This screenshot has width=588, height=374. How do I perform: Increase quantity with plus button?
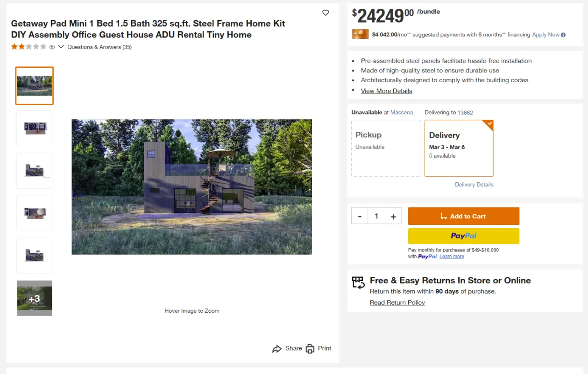[393, 216]
